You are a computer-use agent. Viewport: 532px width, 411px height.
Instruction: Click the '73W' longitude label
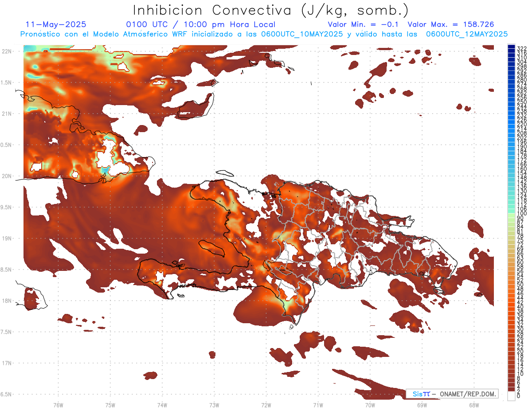tap(214, 405)
